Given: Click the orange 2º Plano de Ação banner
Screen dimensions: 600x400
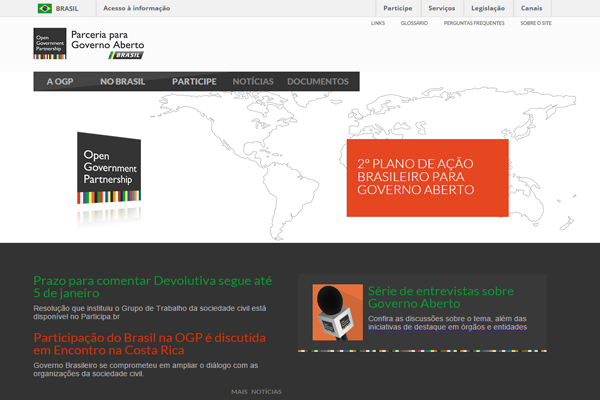Looking at the screenshot, I should point(427,177).
